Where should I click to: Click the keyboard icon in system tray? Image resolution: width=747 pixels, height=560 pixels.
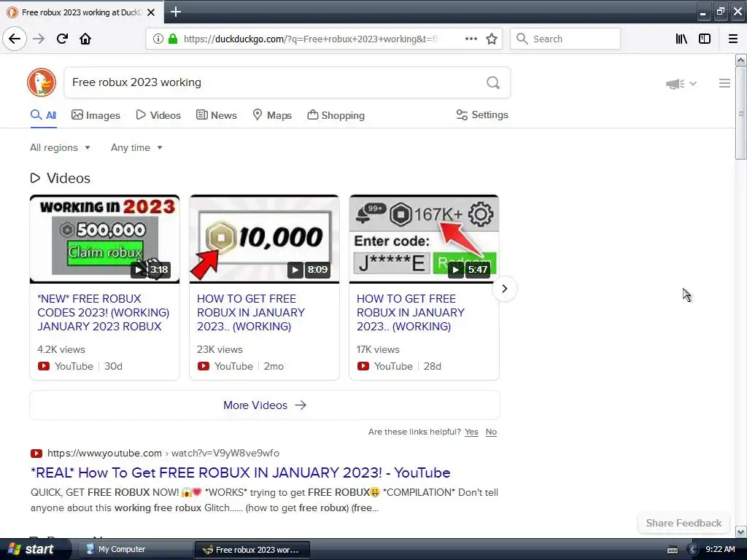[672, 550]
